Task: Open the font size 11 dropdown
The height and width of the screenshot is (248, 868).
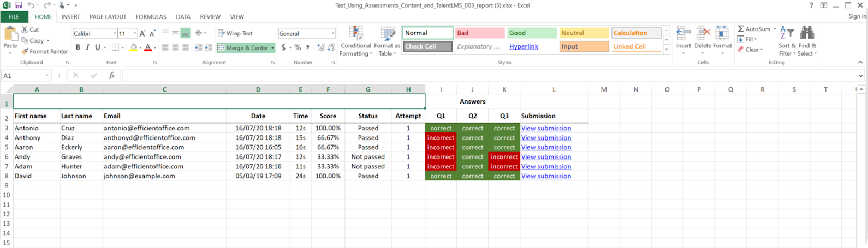Action: pos(135,33)
